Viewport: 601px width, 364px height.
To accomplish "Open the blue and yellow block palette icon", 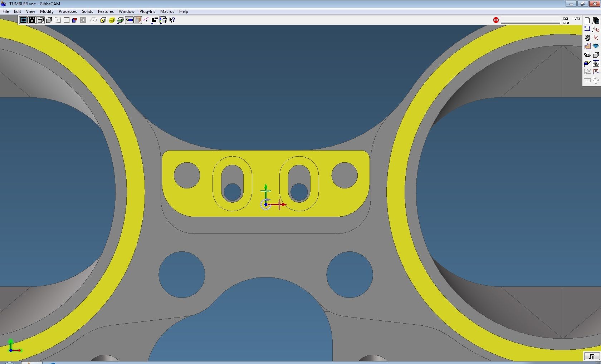I will click(x=587, y=63).
